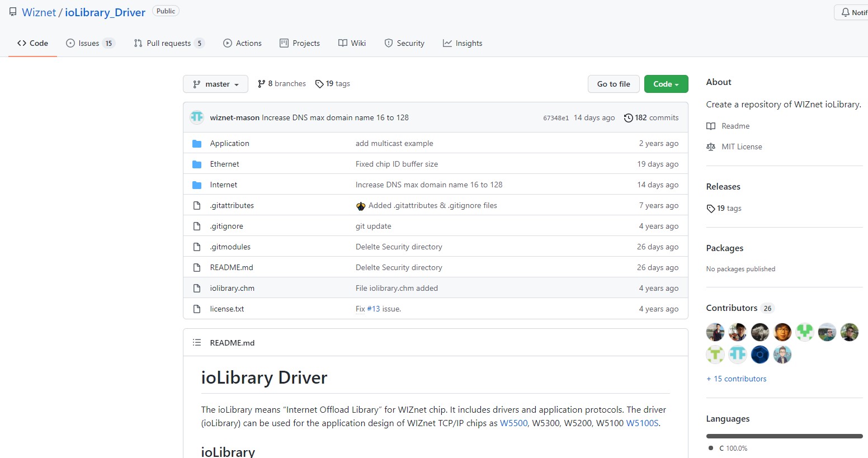
Task: Click the last avatar in second contributors row
Action: point(782,355)
